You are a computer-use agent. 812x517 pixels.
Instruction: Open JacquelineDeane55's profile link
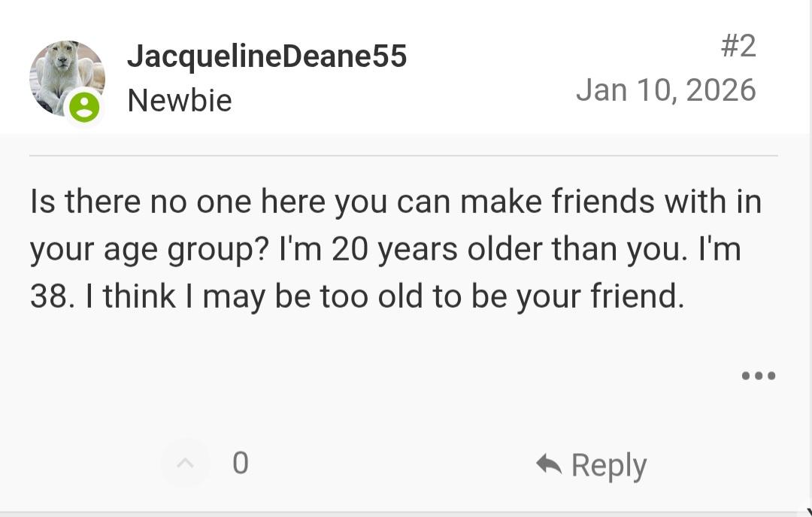point(266,56)
